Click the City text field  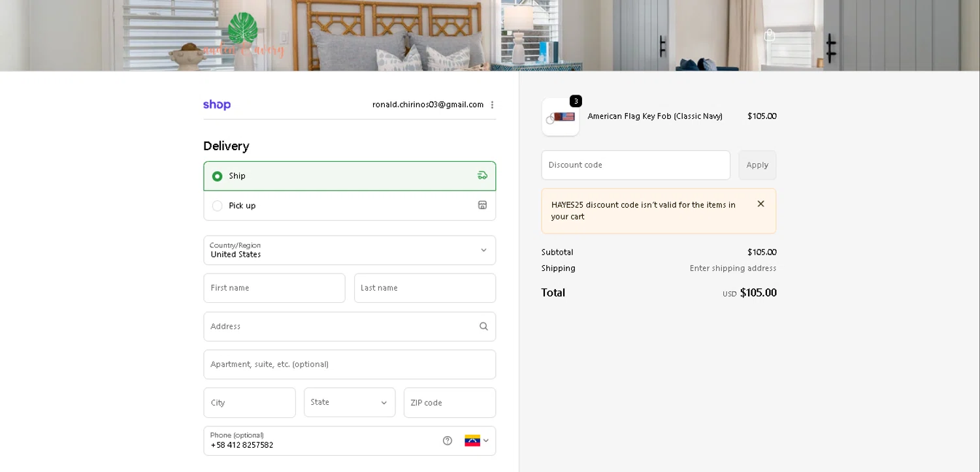pyautogui.click(x=250, y=403)
